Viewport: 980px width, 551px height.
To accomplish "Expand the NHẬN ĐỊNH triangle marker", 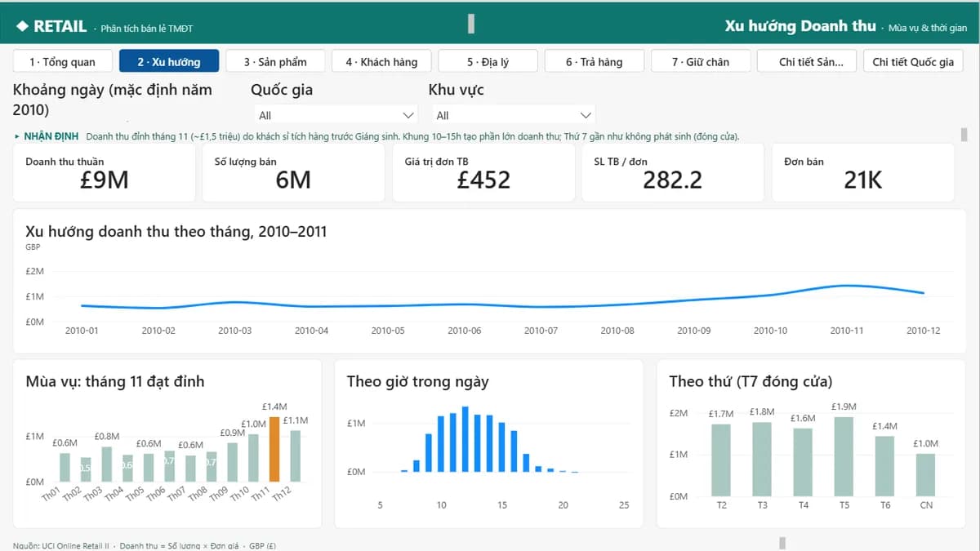I will (x=17, y=136).
